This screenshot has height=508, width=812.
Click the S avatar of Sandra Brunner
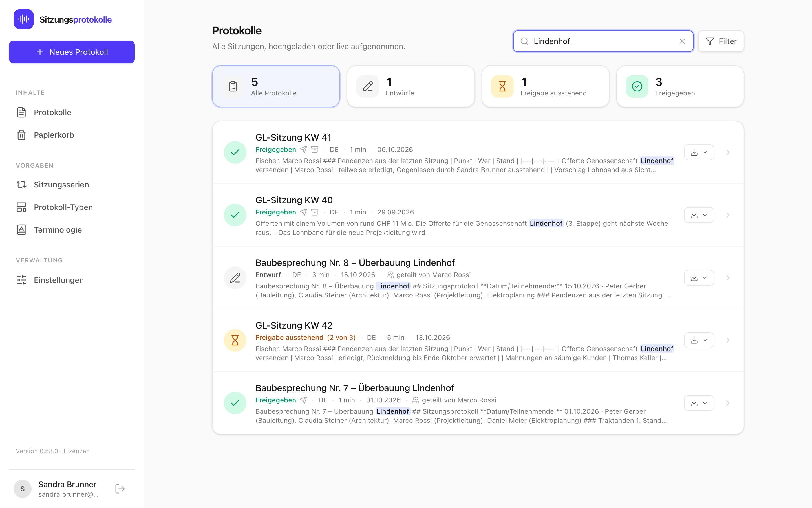pos(23,489)
